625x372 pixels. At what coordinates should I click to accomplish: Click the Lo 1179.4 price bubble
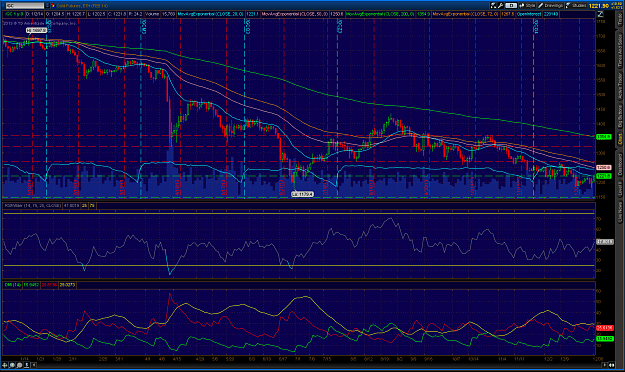302,194
